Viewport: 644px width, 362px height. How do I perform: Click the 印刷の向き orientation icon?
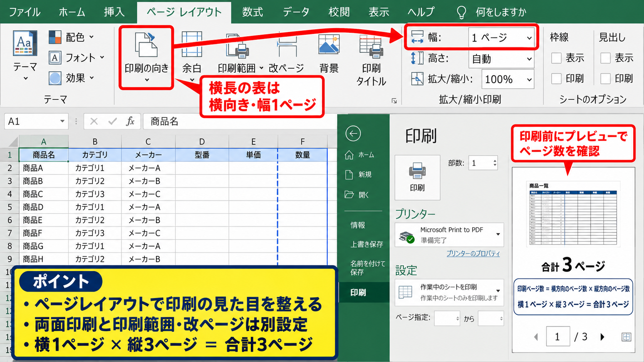tap(146, 45)
